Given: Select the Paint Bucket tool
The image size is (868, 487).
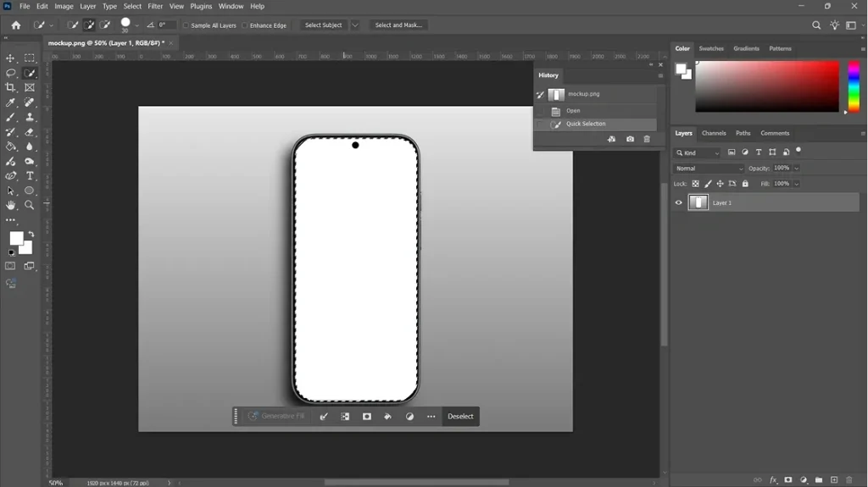Looking at the screenshot, I should [x=10, y=147].
